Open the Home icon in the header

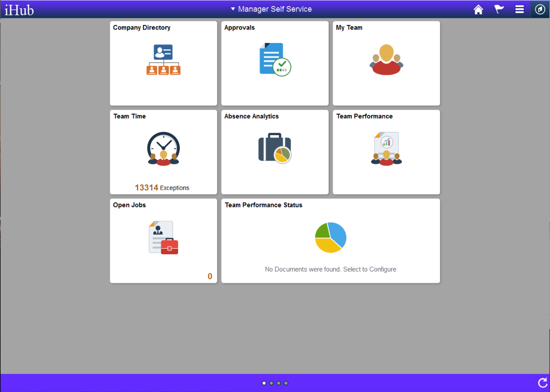click(478, 9)
